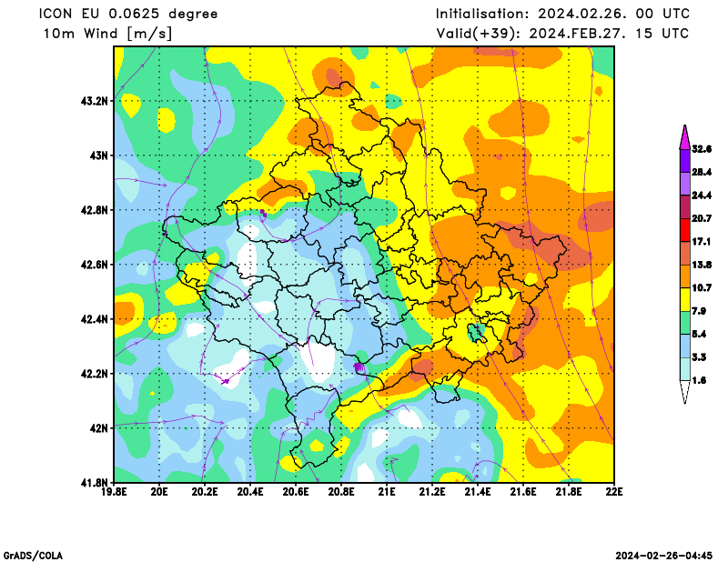The height and width of the screenshot is (562, 728).
Task: Click the 21.2E longitude label
Action: [x=432, y=492]
